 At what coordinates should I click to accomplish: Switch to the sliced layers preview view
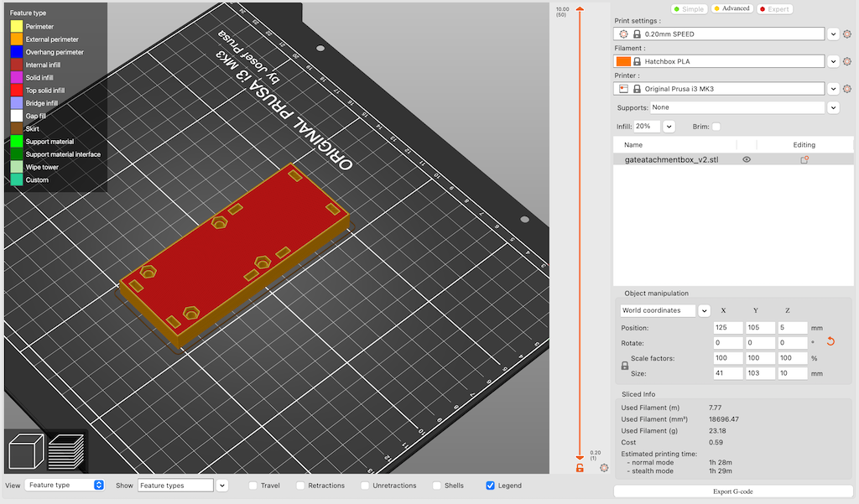point(65,451)
